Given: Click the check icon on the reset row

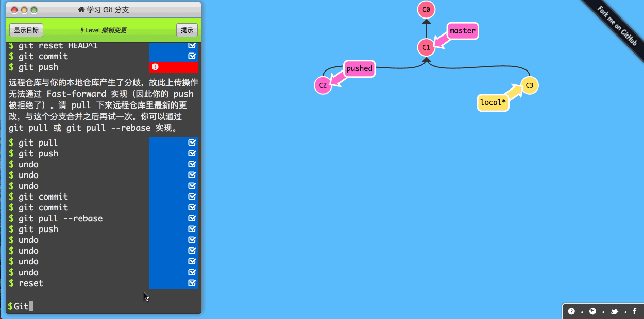Looking at the screenshot, I should point(192,283).
